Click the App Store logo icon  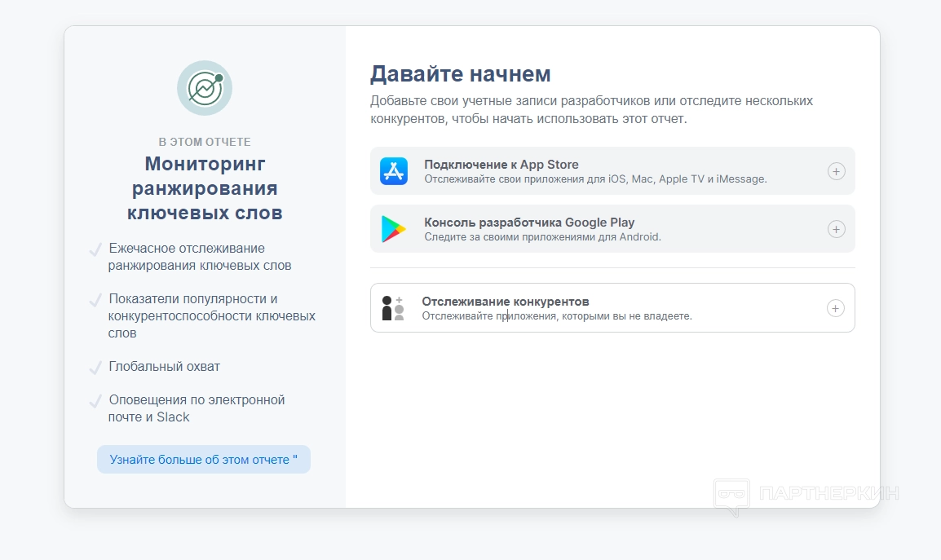[x=394, y=171]
